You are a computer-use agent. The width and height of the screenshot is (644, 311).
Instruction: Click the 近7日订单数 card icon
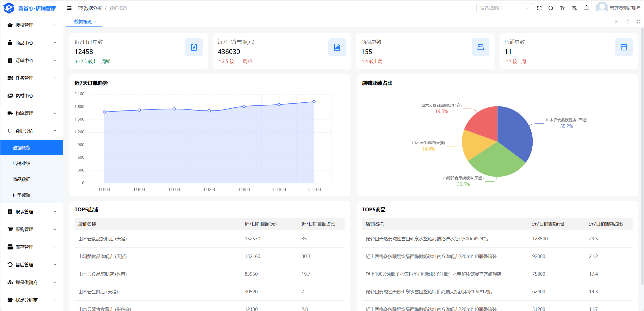194,47
